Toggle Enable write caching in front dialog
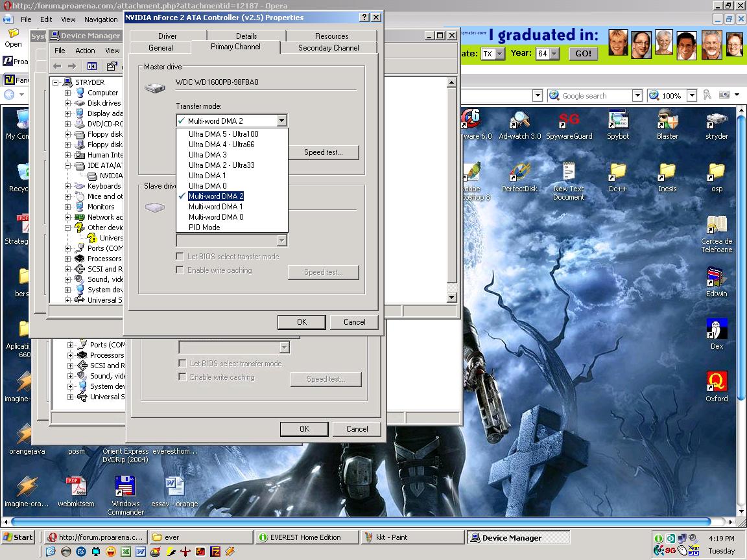Image resolution: width=747 pixels, height=560 pixels. pos(180,270)
